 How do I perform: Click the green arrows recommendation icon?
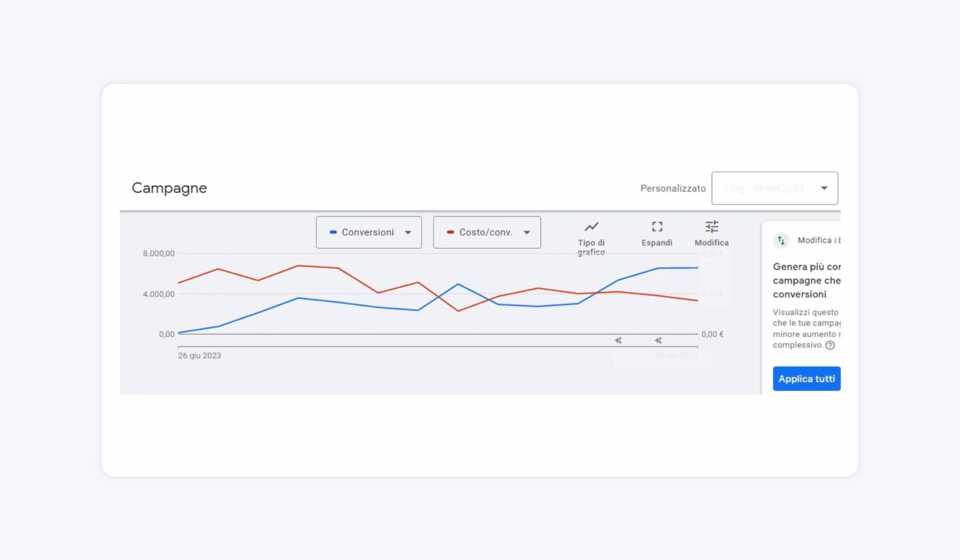click(781, 240)
